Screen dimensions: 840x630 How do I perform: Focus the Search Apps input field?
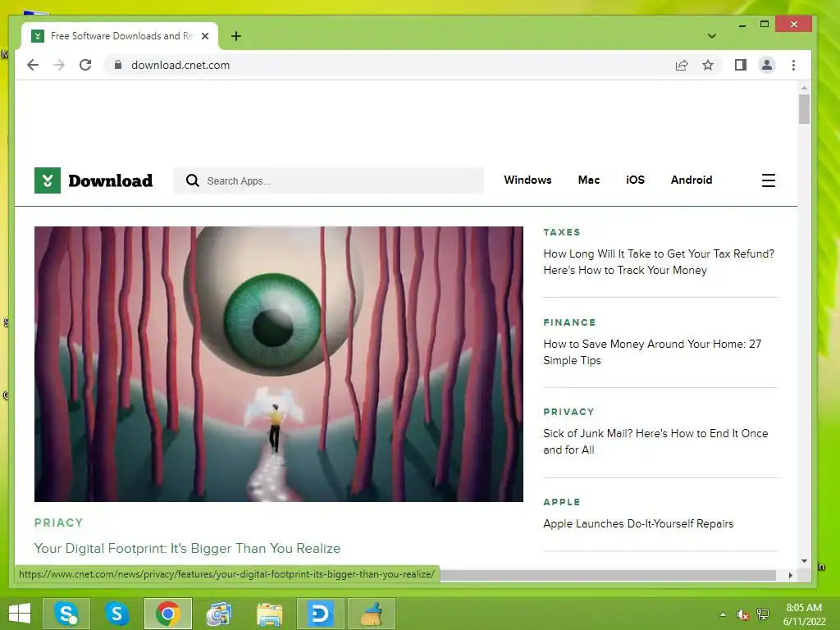click(x=328, y=180)
